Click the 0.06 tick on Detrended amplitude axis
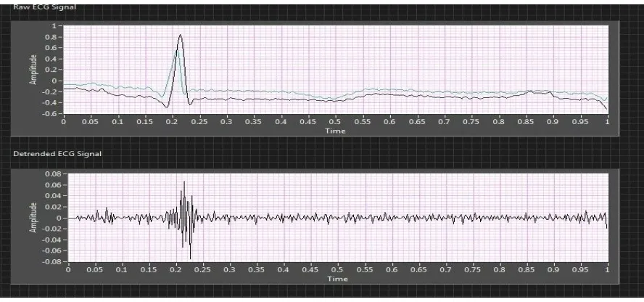The height and width of the screenshot is (302, 644). tap(53, 185)
